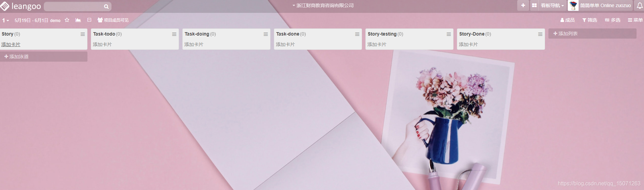The width and height of the screenshot is (644, 190).
Task: Open the Task-todo list menu icon
Action: 174,34
